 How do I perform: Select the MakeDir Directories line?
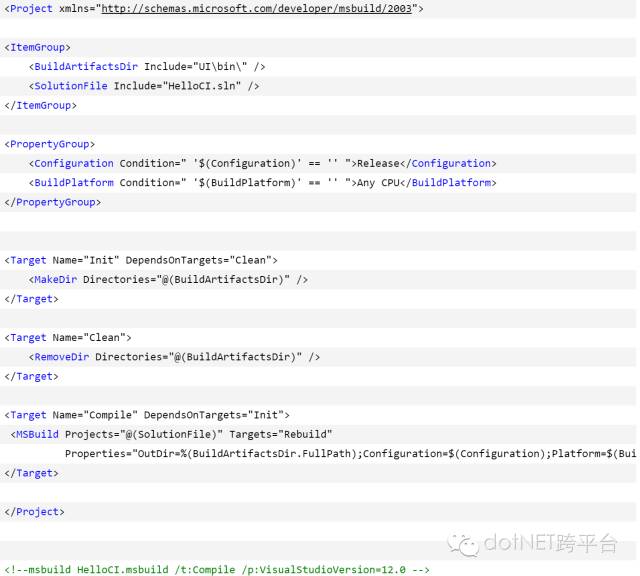point(168,280)
